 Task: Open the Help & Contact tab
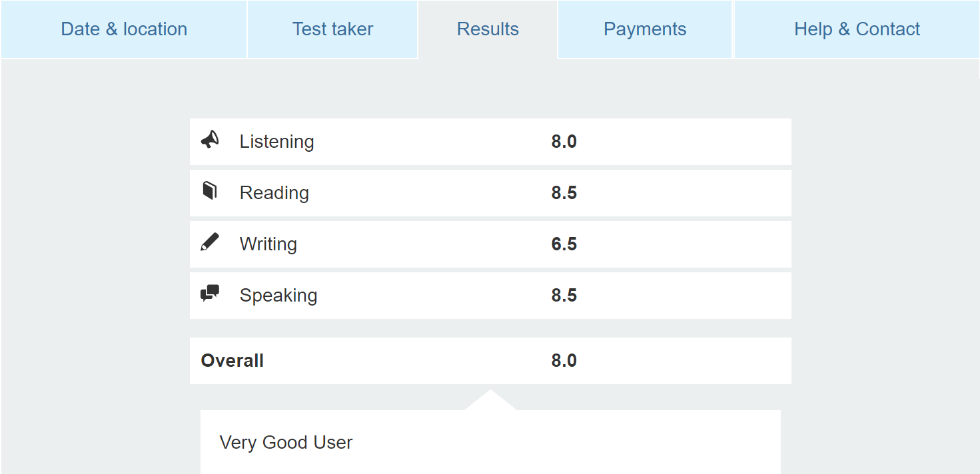coord(857,29)
